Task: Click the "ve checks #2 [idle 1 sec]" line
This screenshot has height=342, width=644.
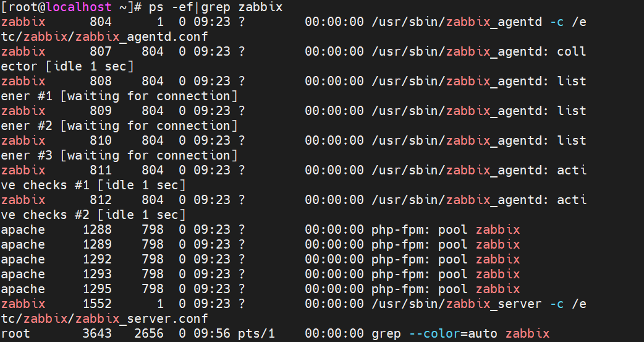Action: coord(93,215)
